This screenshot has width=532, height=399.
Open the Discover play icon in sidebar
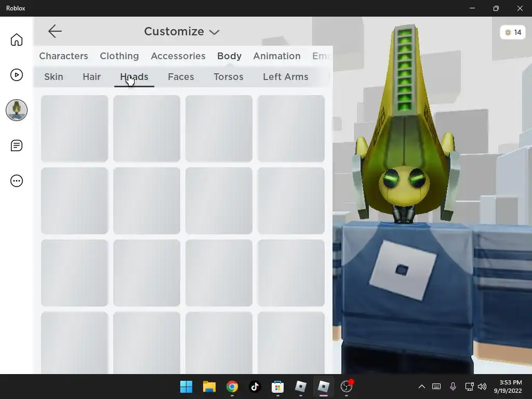click(x=16, y=75)
